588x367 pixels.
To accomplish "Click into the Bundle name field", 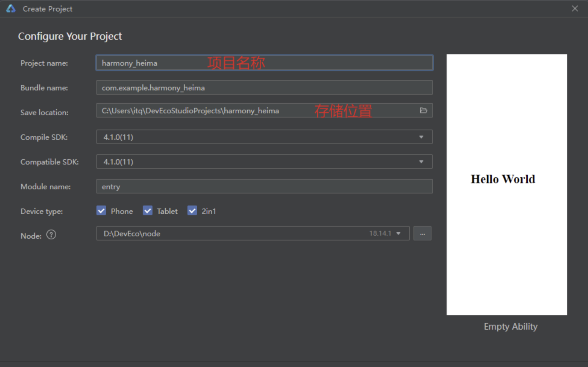I will tap(264, 88).
